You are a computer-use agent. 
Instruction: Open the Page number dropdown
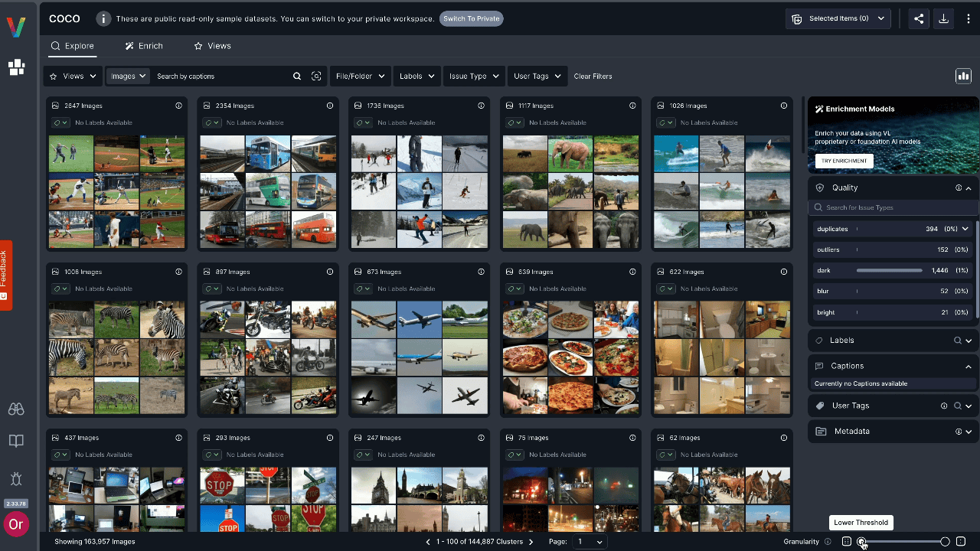(x=589, y=542)
